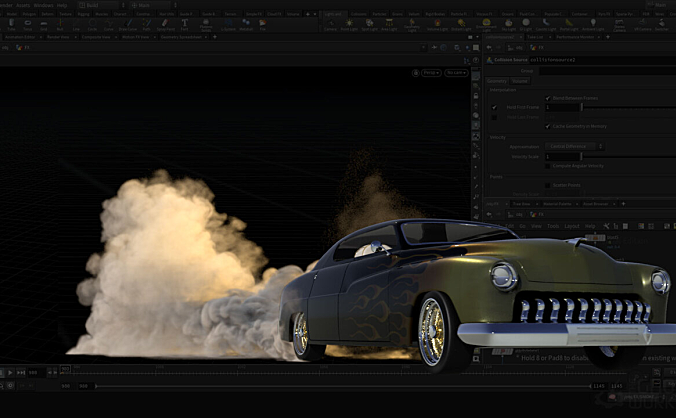Select the Path shelf tool
676x418 pixels.
147,25
